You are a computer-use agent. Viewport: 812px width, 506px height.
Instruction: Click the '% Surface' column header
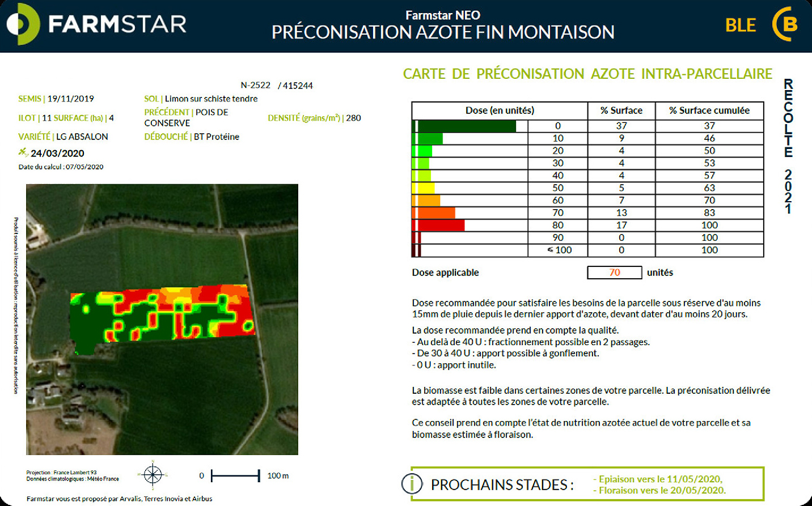pos(621,110)
